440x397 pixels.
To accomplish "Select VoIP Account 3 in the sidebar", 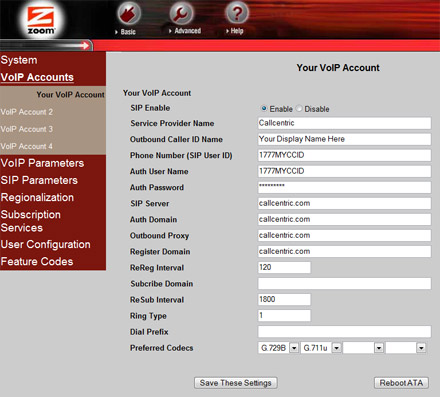I will click(x=27, y=129).
